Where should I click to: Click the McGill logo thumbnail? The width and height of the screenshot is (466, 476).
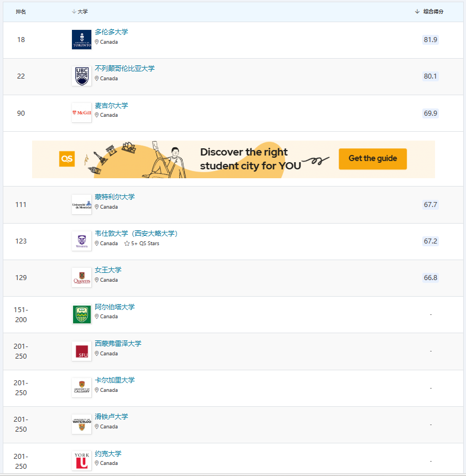82,112
